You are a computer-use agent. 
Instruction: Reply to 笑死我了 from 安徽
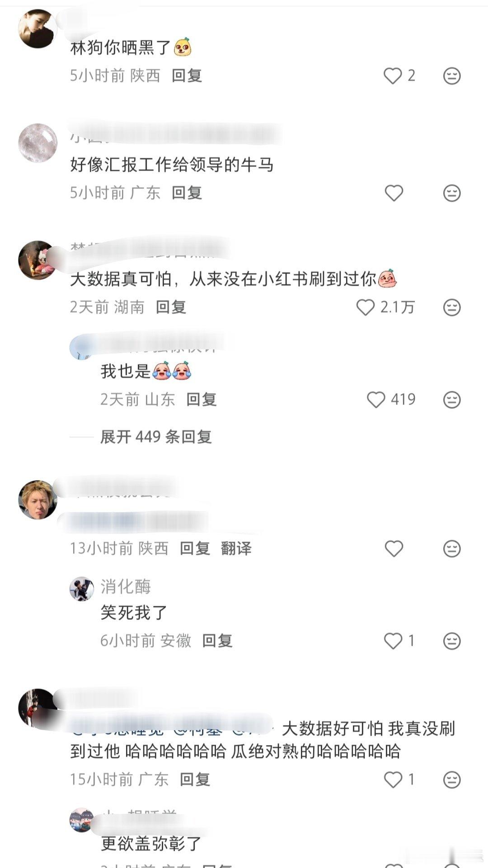click(x=217, y=641)
